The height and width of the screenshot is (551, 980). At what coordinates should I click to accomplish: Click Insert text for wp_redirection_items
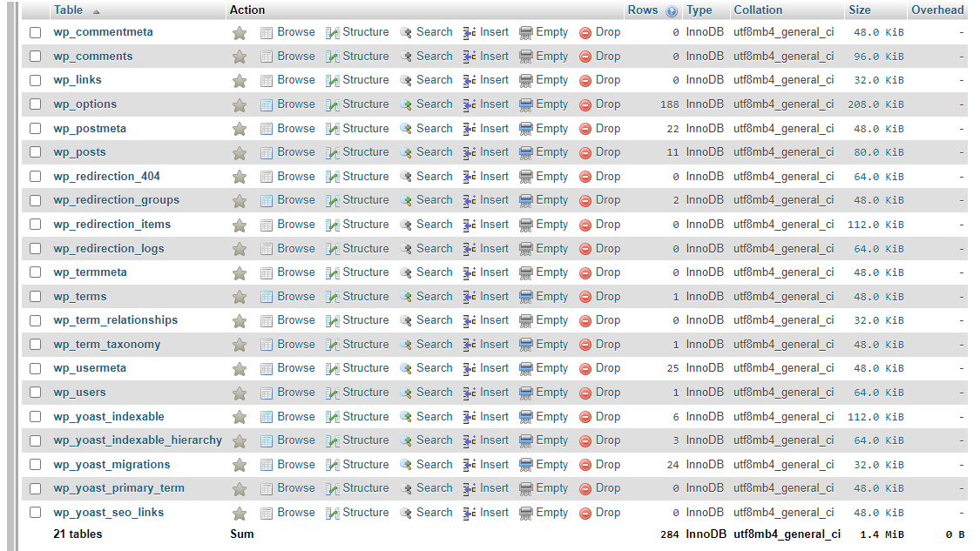(495, 225)
